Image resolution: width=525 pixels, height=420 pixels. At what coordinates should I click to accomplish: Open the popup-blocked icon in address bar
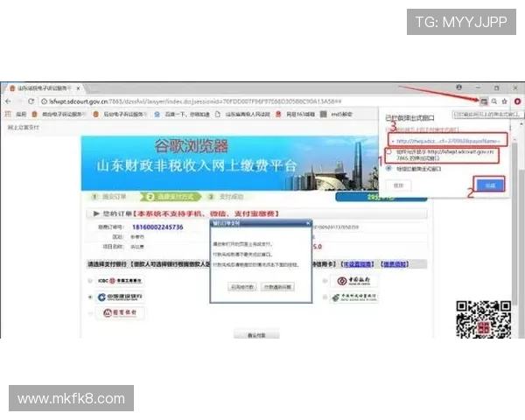tap(484, 101)
